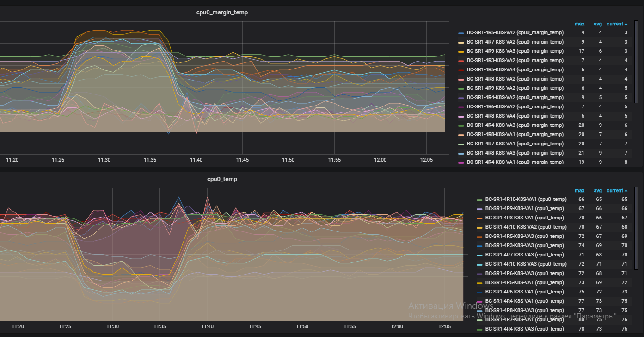Click the 12:00 time label on cpu0_temp axis
Screen dimensions: 644x337
pyautogui.click(x=397, y=326)
